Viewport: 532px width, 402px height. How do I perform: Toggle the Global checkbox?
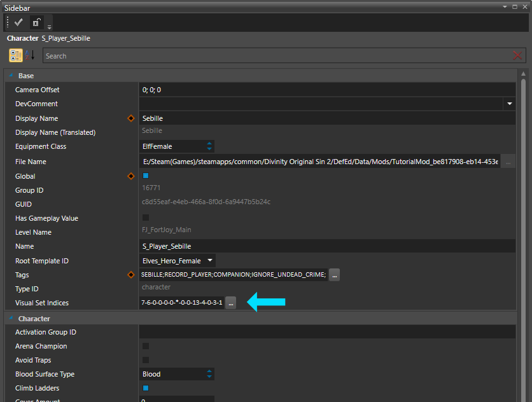click(x=146, y=176)
